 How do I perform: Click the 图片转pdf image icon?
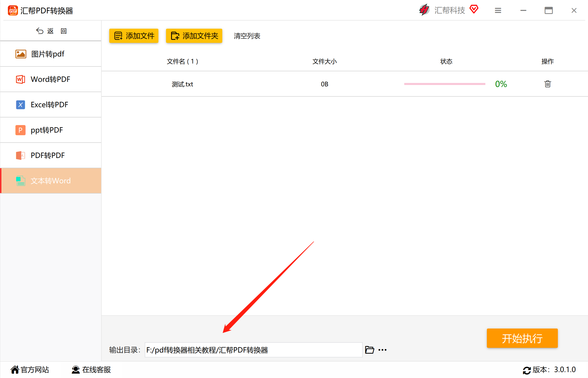click(x=21, y=54)
